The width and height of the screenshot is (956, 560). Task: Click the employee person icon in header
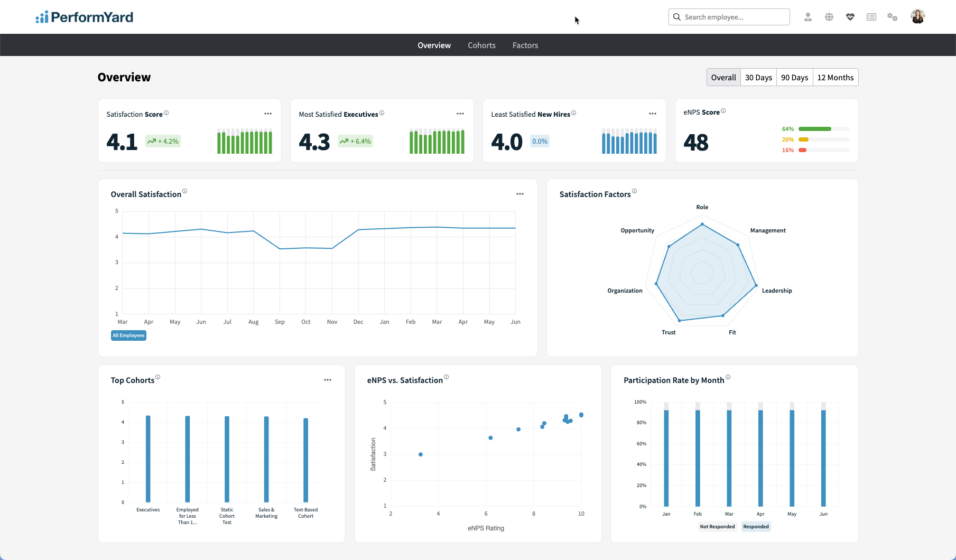click(808, 17)
